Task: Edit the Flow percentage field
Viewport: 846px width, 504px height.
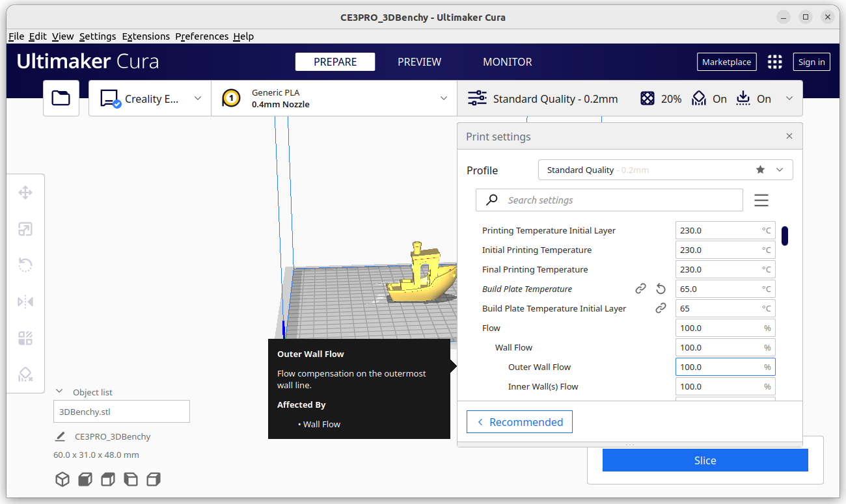Action: coord(726,328)
